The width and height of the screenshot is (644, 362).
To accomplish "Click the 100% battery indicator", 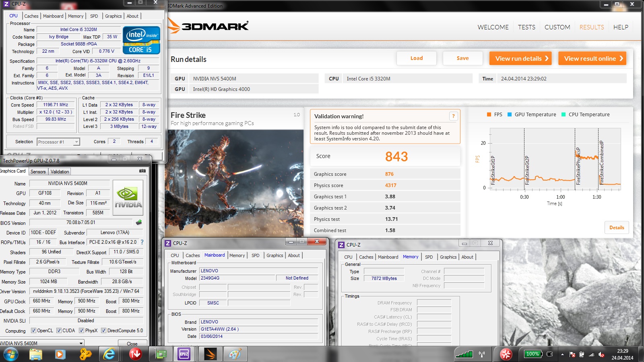I will coord(534,354).
